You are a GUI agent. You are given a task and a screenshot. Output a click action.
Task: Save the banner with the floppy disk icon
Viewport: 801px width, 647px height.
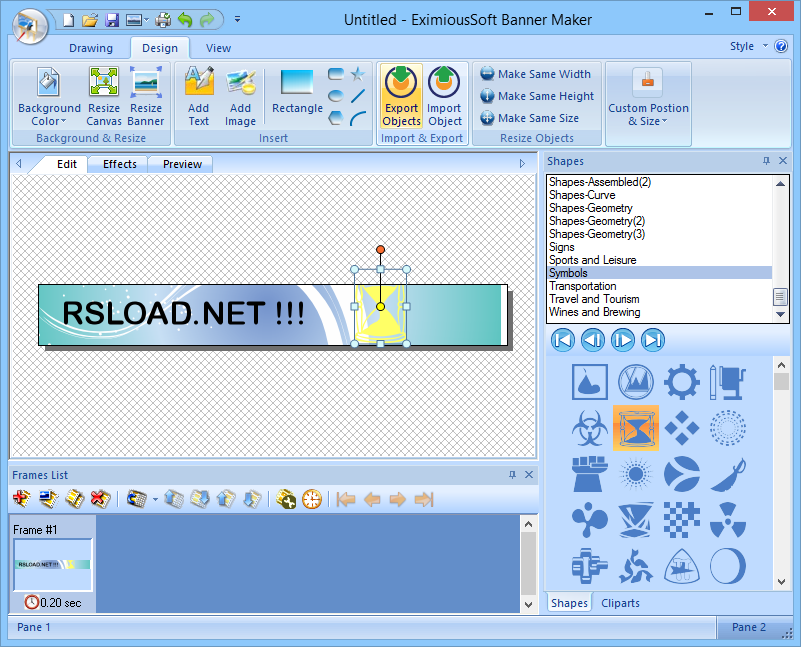(x=112, y=20)
